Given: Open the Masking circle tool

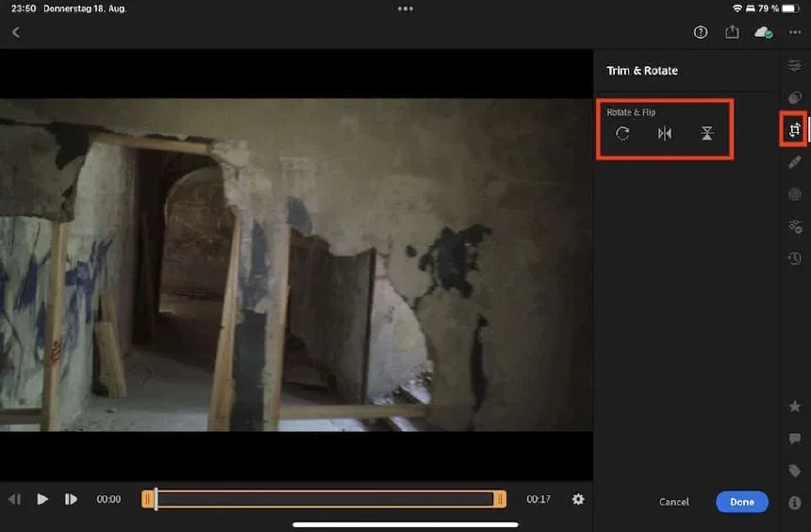Looking at the screenshot, I should [x=795, y=194].
